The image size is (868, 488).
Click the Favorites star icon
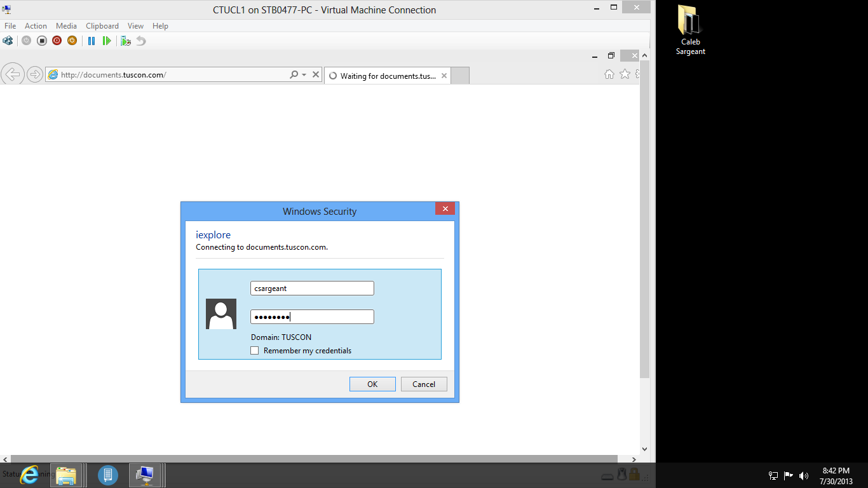[625, 74]
